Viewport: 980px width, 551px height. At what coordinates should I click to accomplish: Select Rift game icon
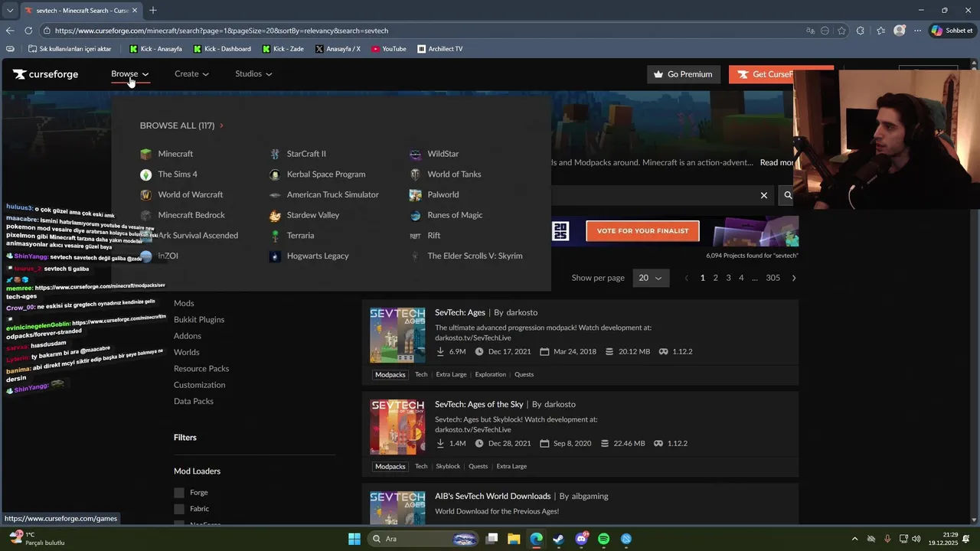coord(415,236)
